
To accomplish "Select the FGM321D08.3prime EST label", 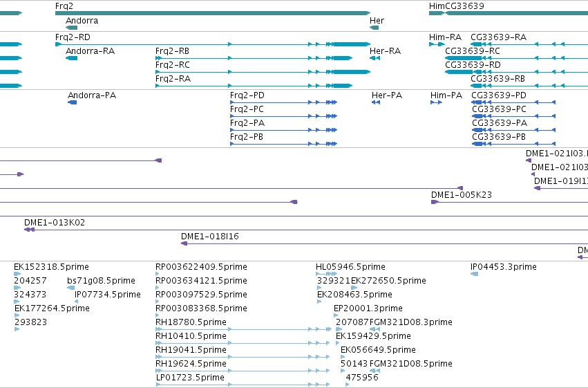I will coord(411,322).
